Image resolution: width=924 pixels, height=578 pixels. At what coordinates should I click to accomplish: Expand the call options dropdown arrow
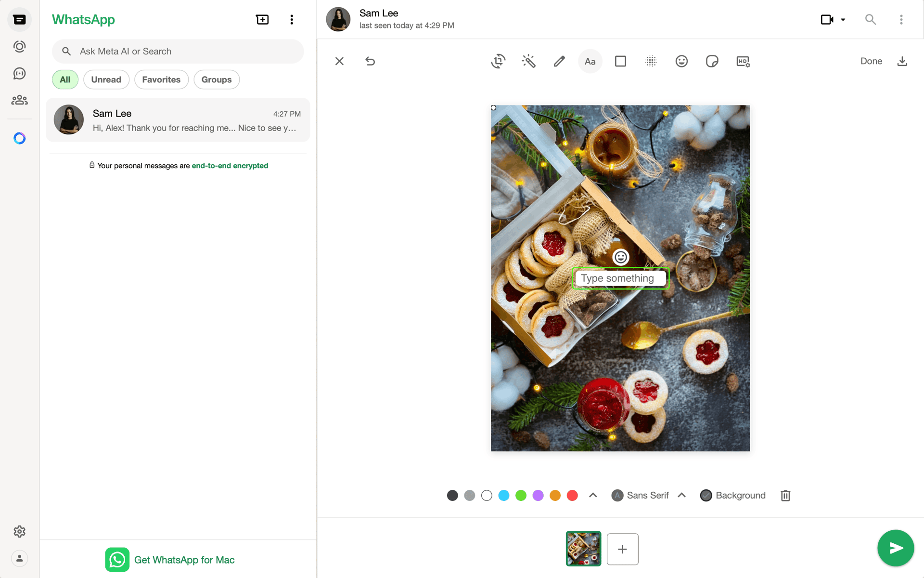(x=843, y=20)
